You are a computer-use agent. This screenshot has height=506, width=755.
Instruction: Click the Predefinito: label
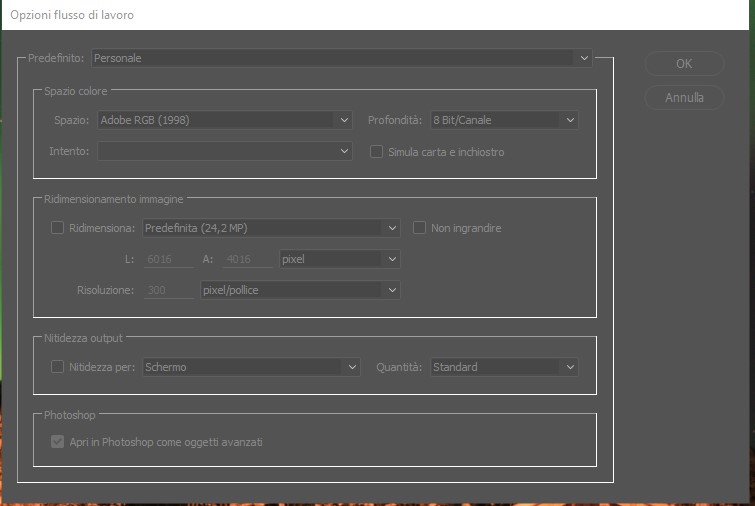click(x=56, y=58)
